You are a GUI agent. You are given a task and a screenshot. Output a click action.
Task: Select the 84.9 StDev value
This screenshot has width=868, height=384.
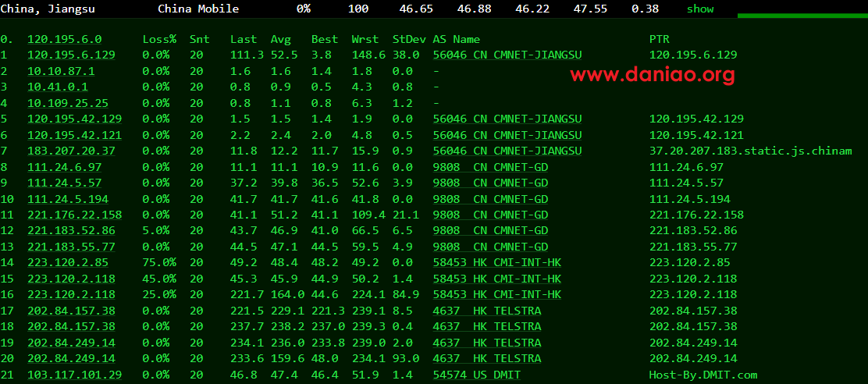(x=406, y=295)
